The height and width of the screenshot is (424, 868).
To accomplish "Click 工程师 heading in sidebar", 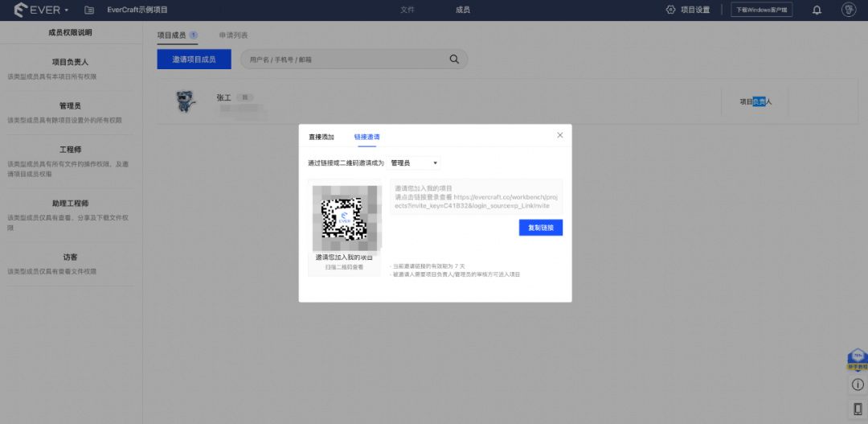I will (x=70, y=150).
